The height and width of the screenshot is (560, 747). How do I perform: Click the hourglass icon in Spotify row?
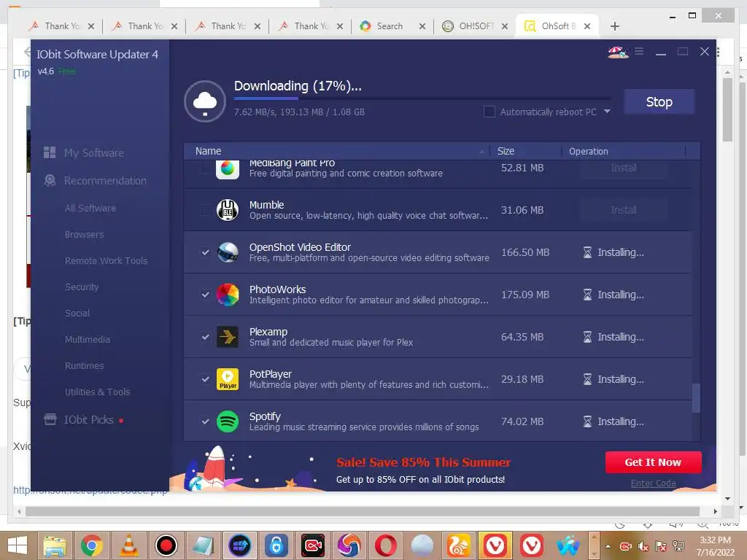click(x=587, y=421)
